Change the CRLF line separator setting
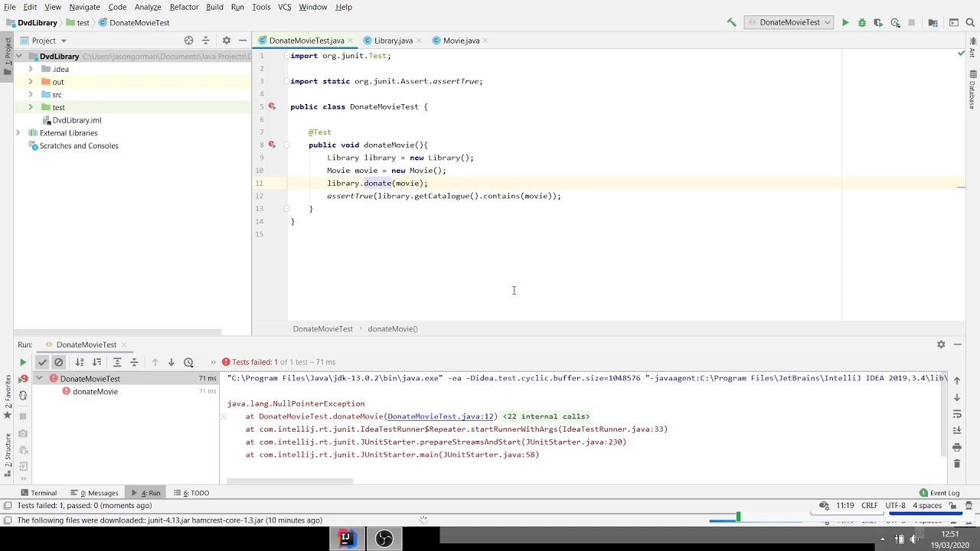The image size is (980, 551). coord(870,506)
